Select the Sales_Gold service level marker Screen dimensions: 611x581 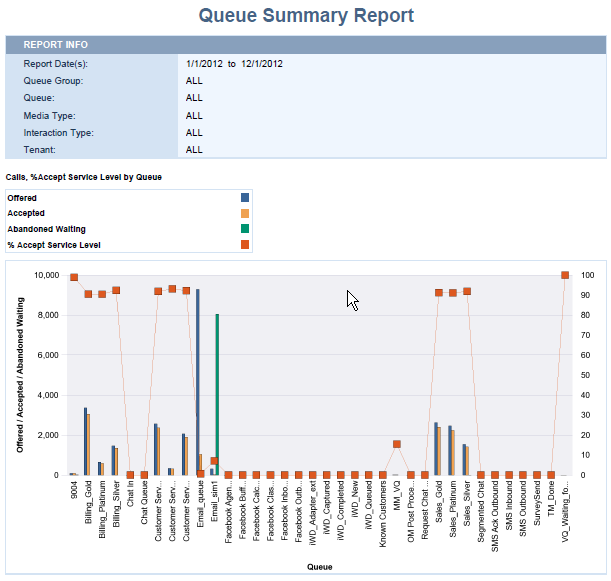pos(439,293)
